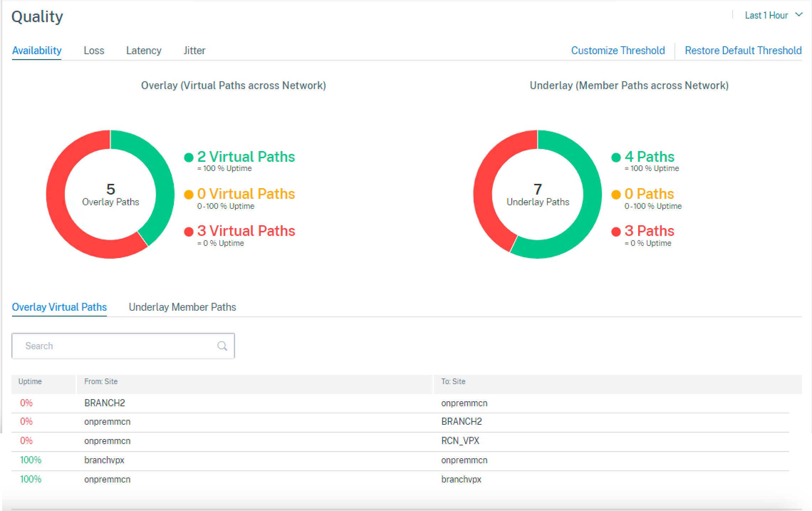Click the 7 Underlay Paths center label
Image resolution: width=812 pixels, height=511 pixels.
tap(538, 195)
